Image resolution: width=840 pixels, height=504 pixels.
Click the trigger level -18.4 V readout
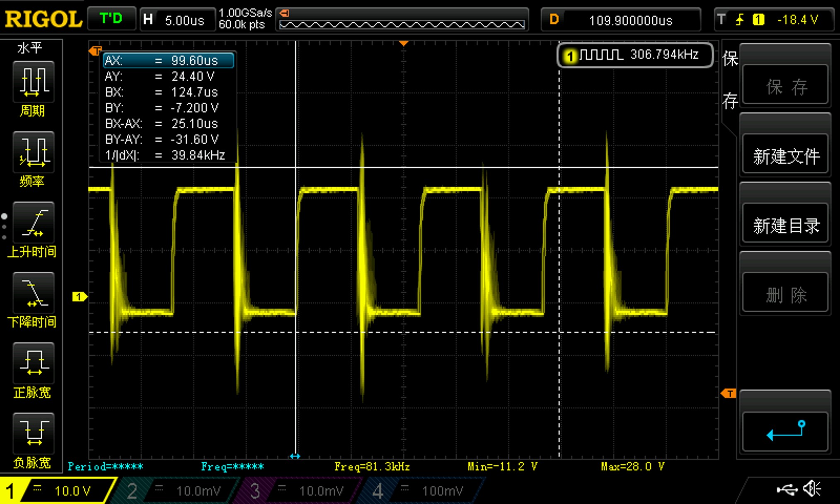(x=797, y=19)
